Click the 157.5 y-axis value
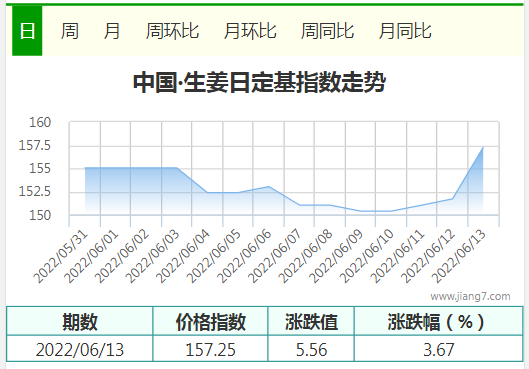Image resolution: width=529 pixels, height=369 pixels. pos(34,145)
